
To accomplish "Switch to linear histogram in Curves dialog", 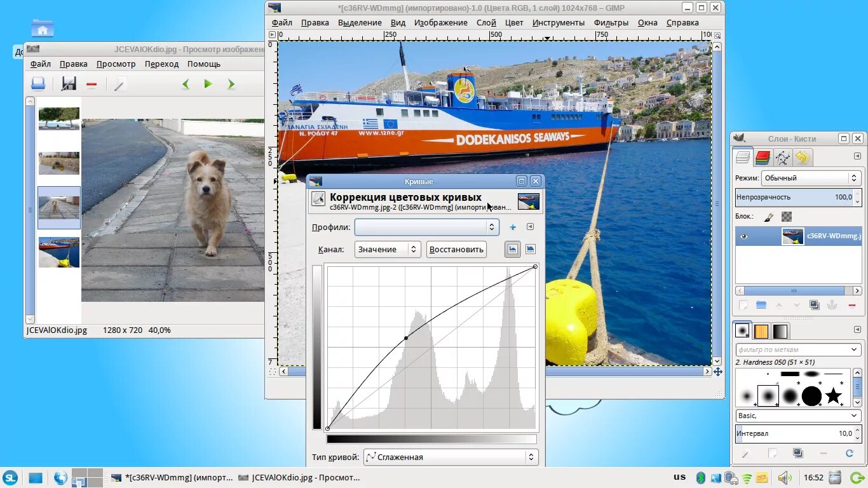I will click(512, 249).
